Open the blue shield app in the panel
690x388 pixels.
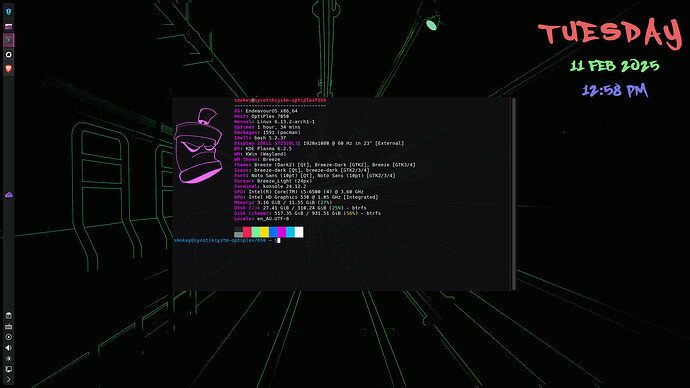[x=8, y=12]
